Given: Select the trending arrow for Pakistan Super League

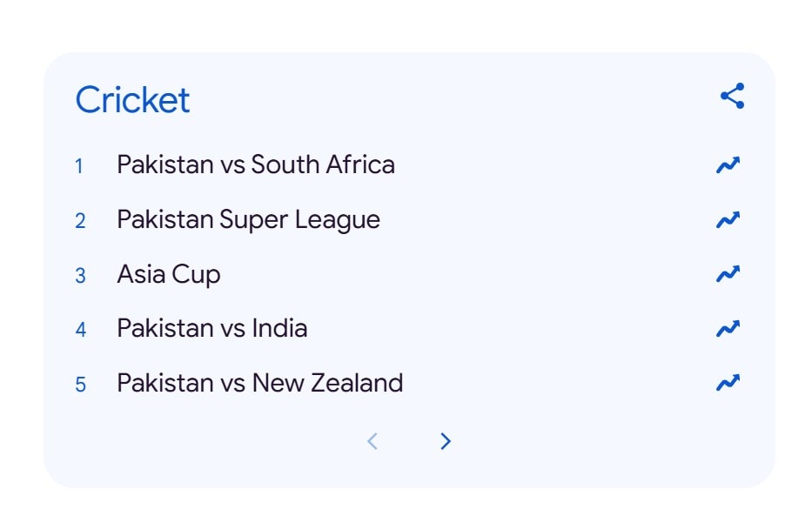Looking at the screenshot, I should coord(728,219).
